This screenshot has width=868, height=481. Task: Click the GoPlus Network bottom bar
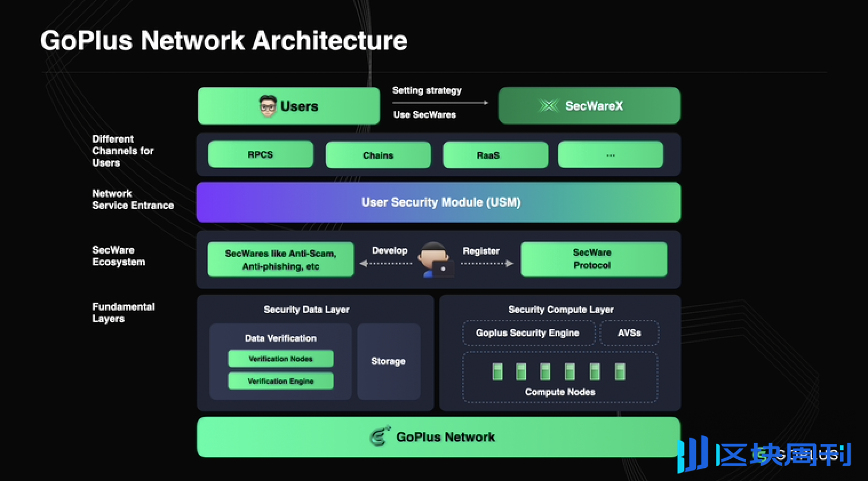[439, 437]
